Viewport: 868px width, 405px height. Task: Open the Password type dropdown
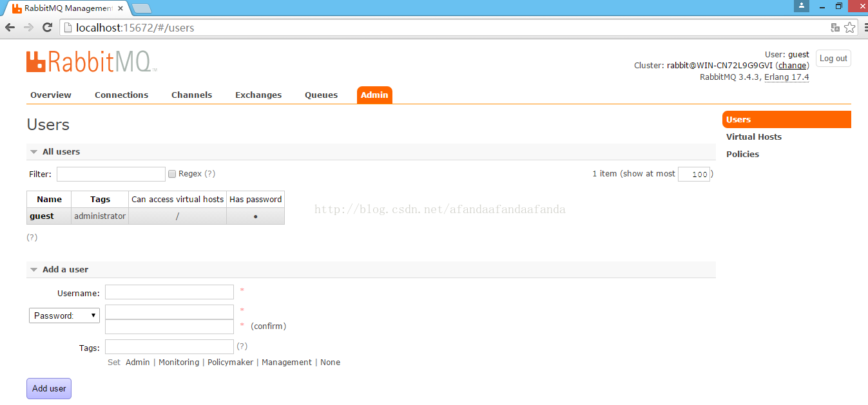tap(64, 316)
